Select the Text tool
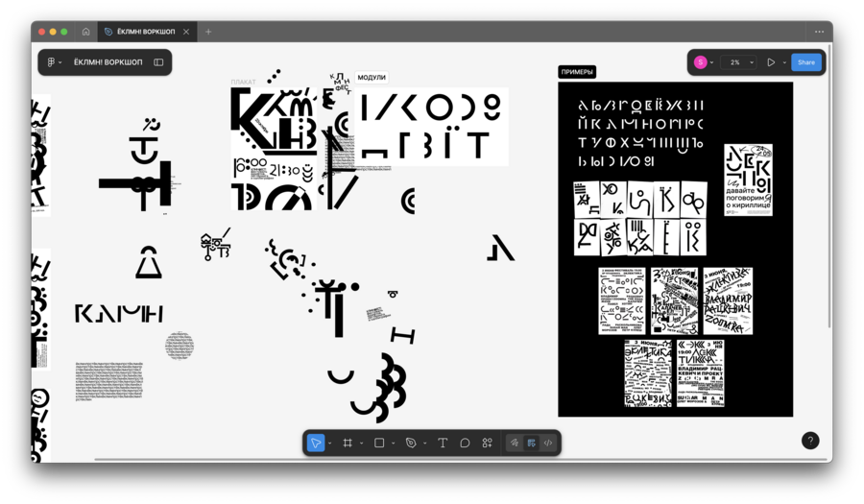The height and width of the screenshot is (504, 864). (x=443, y=443)
